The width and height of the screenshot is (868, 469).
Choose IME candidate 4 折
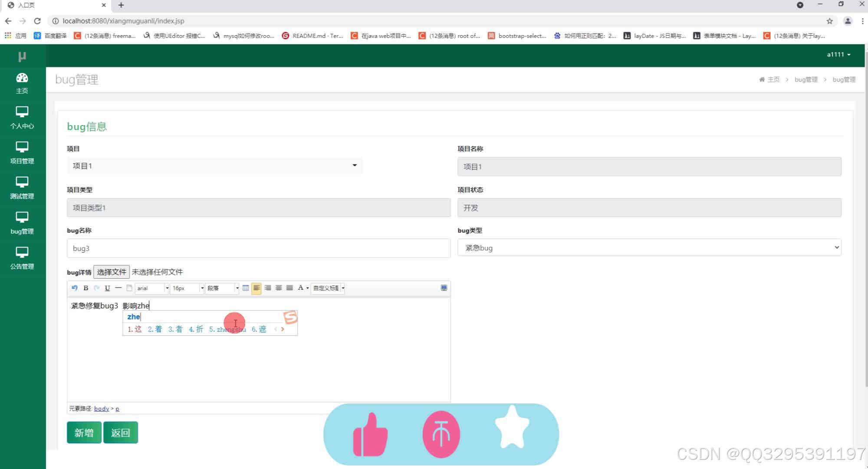(196, 329)
